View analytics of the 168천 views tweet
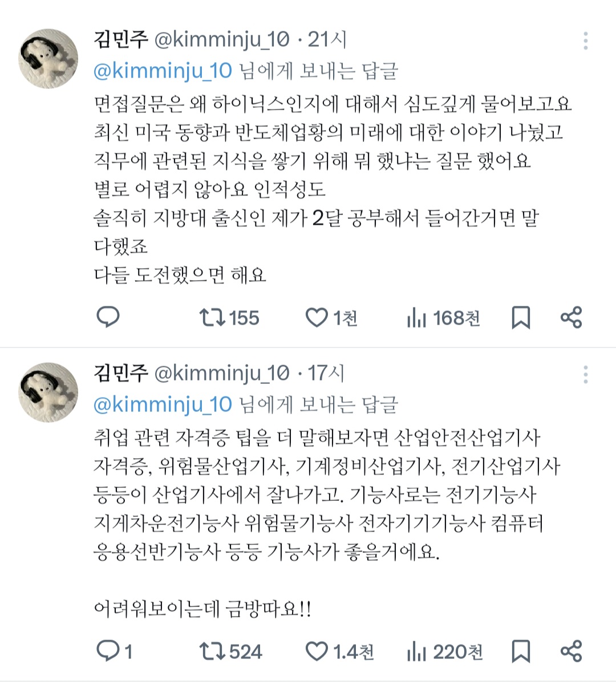Screen dimensions: 616x684 click(x=417, y=318)
